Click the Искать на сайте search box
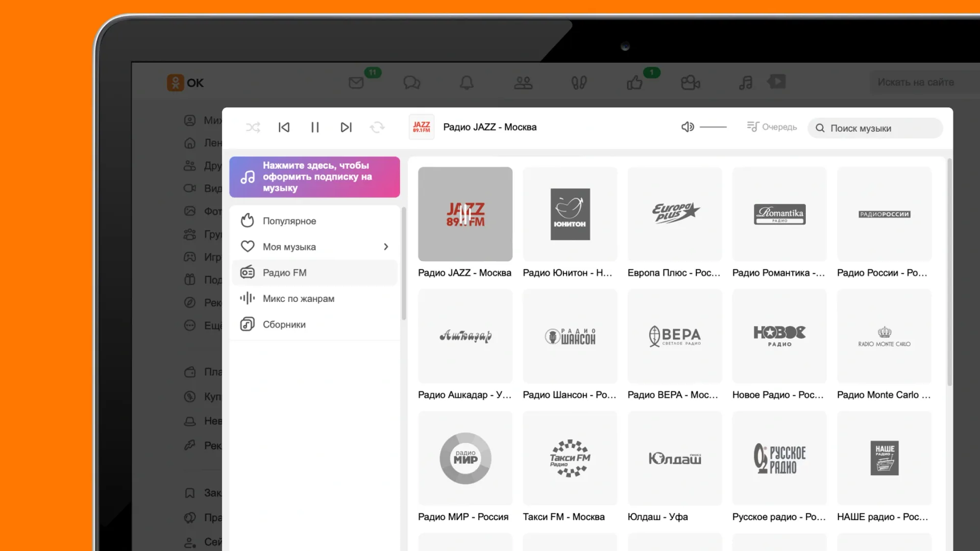This screenshot has height=551, width=980. [925, 82]
